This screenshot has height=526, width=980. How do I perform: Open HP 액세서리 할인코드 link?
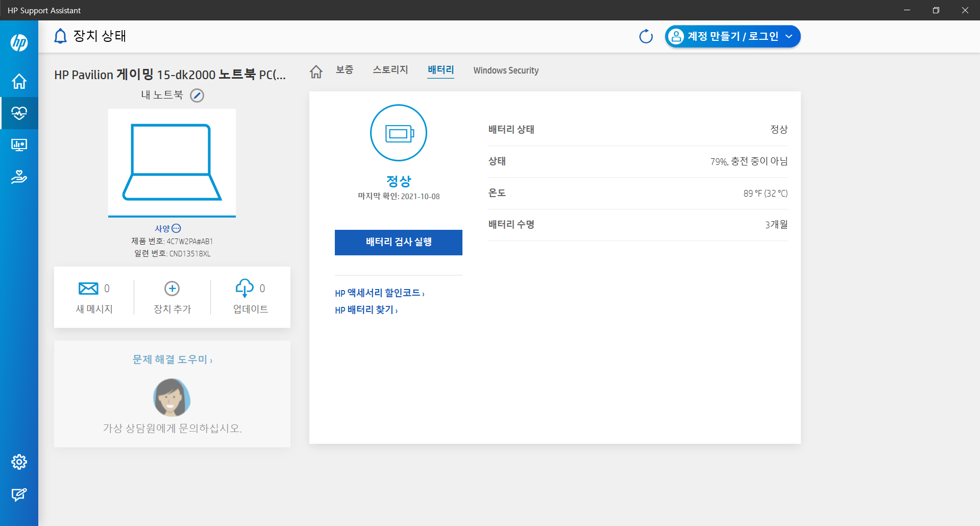[x=380, y=293]
